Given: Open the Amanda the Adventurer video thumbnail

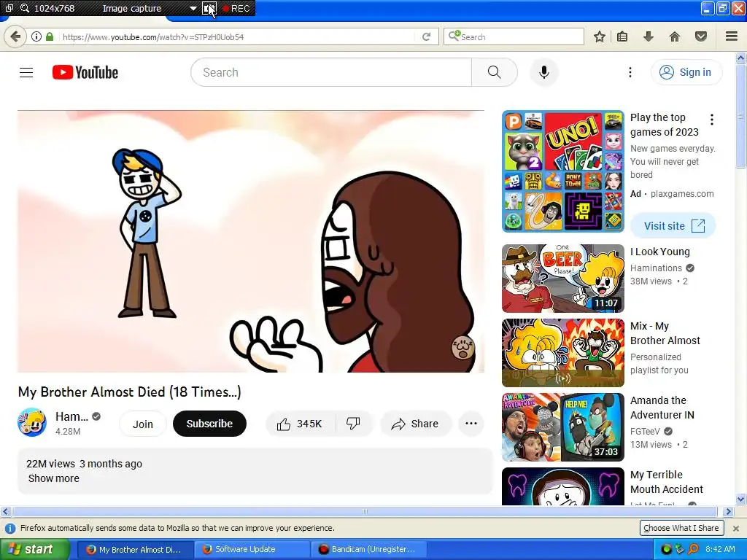Looking at the screenshot, I should point(562,427).
